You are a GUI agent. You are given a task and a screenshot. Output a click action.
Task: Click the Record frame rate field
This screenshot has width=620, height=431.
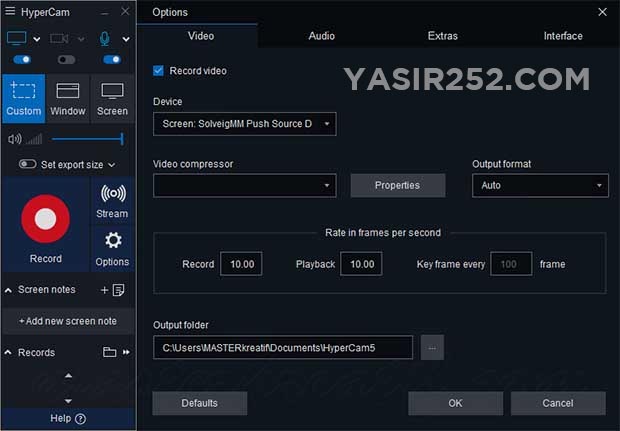coord(241,264)
